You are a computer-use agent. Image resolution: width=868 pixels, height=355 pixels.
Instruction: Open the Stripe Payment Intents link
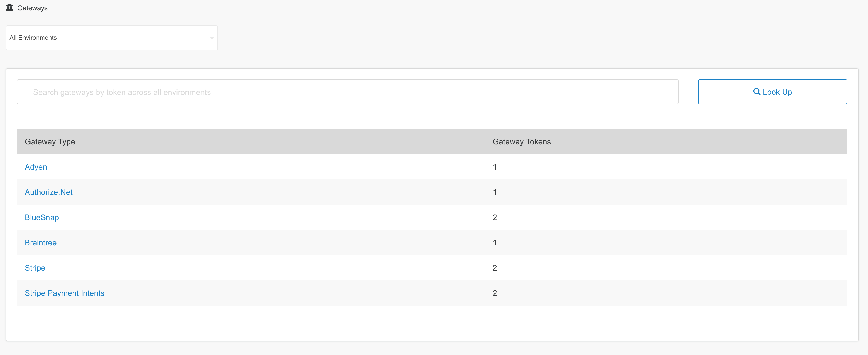point(64,293)
